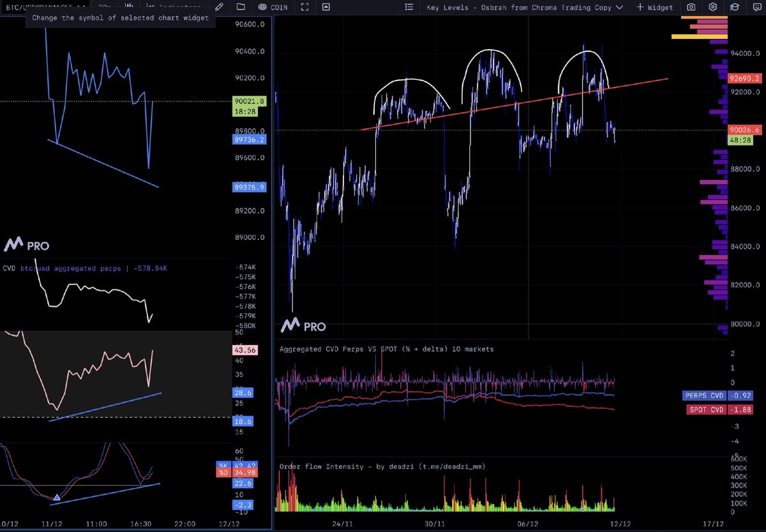Click the blue triangle marker on stochastic

click(57, 496)
